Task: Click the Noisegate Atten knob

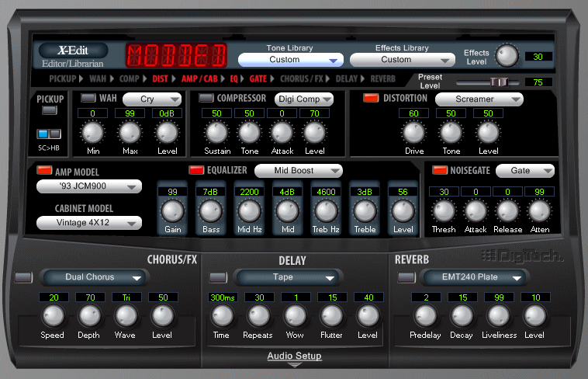Action: click(x=539, y=211)
